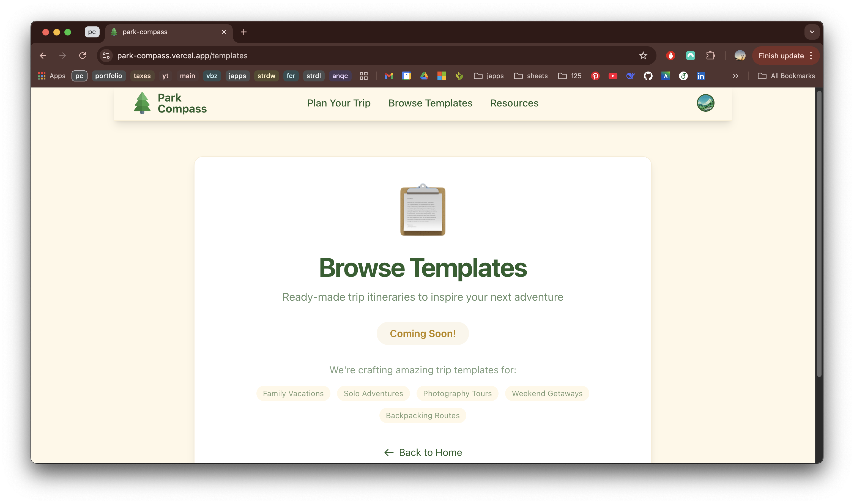854x504 pixels.
Task: Open the Google Drive bookmark
Action: click(x=424, y=76)
